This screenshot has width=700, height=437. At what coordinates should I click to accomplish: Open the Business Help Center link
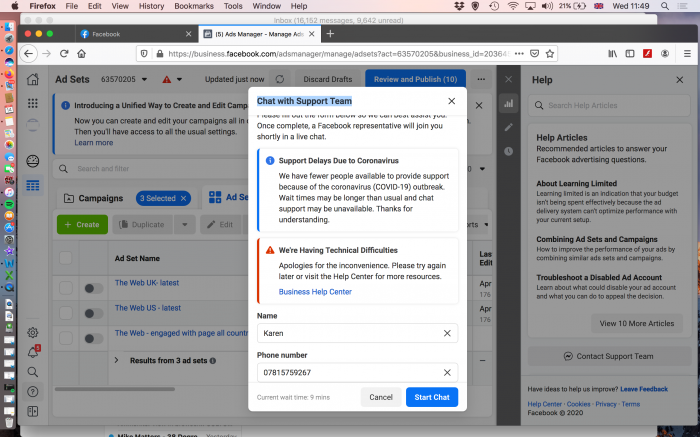point(315,292)
